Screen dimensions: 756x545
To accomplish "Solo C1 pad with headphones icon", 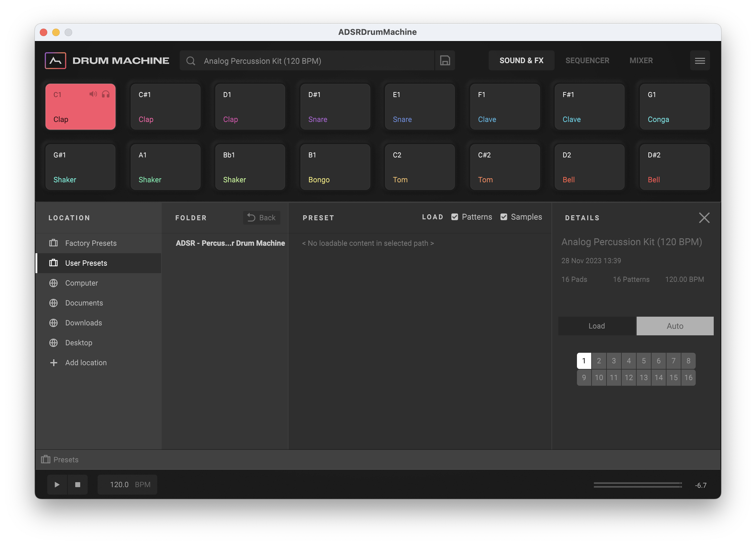I will (x=106, y=94).
